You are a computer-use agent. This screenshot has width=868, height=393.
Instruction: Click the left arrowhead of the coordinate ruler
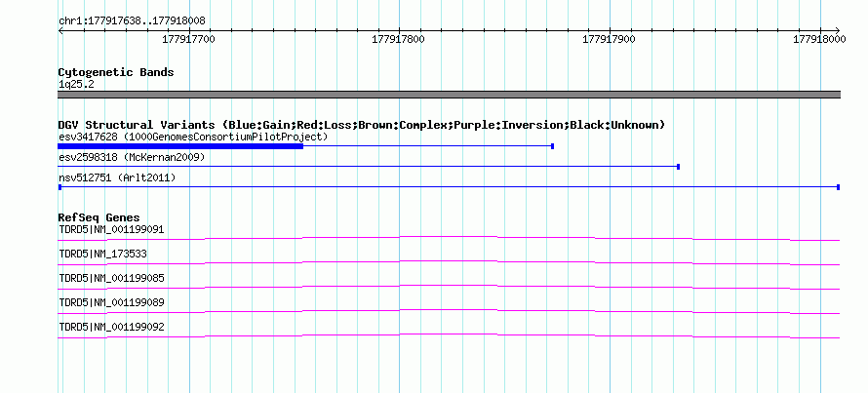point(60,30)
